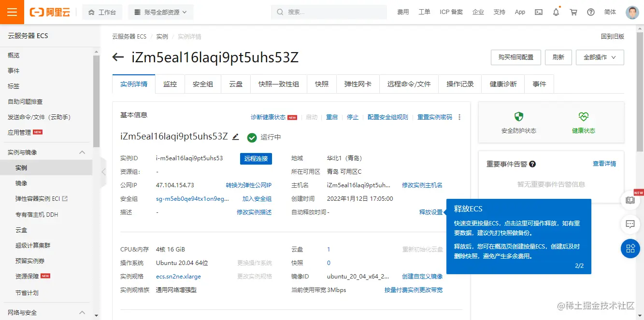
Task: Click 按量付费实例更改带宽 link
Action: tap(414, 290)
